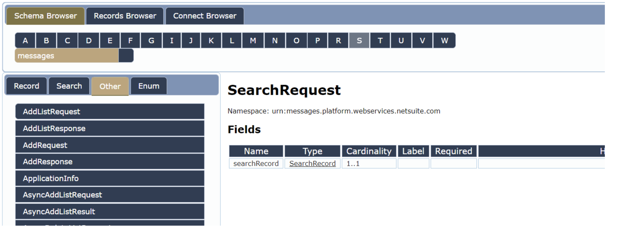Click the Cardinality column header
Image resolution: width=644 pixels, height=230 pixels.
369,151
